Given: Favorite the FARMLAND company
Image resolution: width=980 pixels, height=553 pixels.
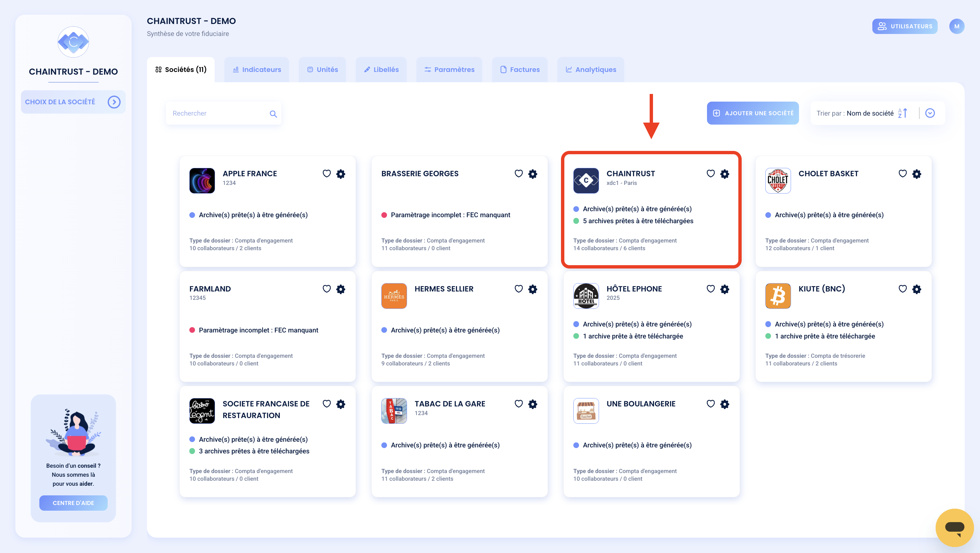Looking at the screenshot, I should pyautogui.click(x=326, y=289).
